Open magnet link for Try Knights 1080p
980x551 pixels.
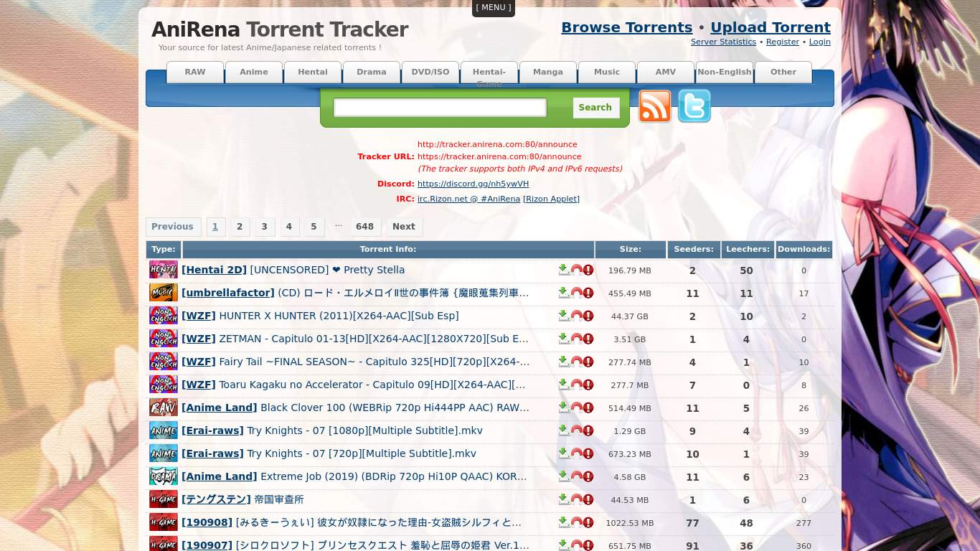click(x=576, y=430)
